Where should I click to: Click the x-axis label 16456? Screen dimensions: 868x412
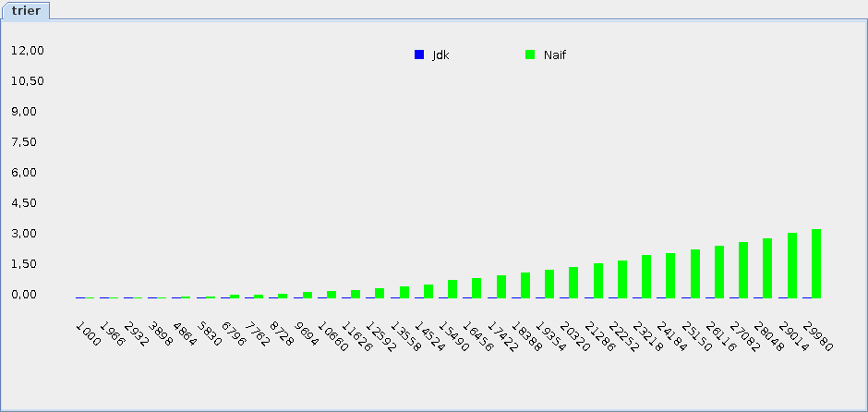tap(477, 336)
